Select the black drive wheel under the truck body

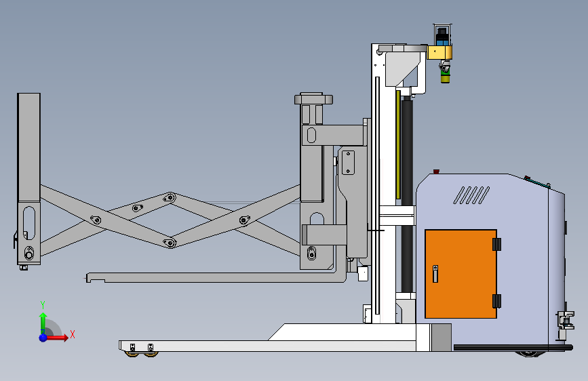pos(529,353)
